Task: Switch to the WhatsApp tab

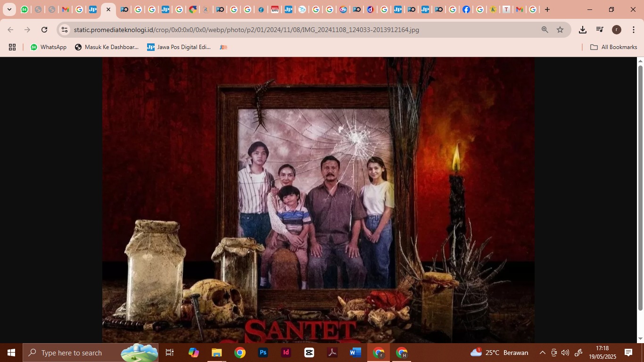Action: pos(25,9)
